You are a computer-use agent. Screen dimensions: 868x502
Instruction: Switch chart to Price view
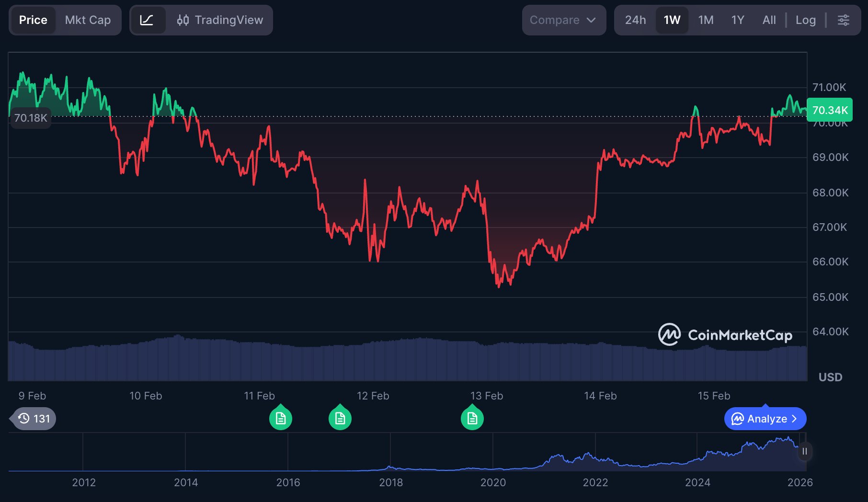pos(33,20)
